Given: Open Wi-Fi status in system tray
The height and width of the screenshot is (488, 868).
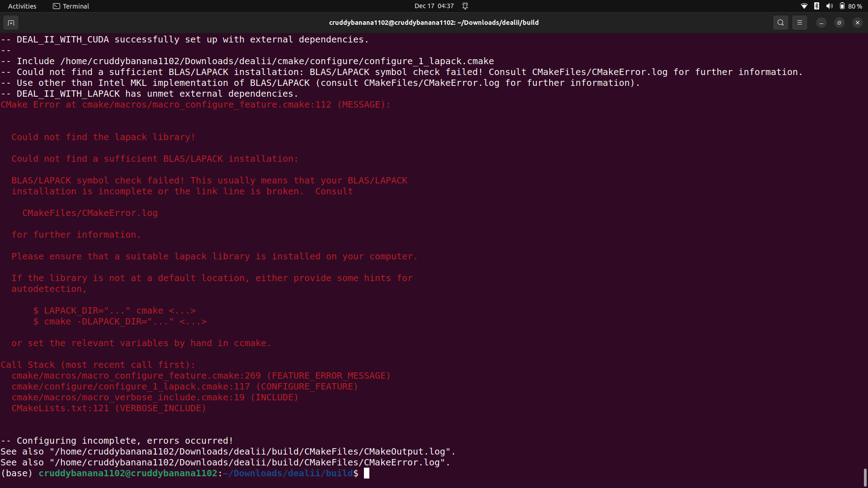Looking at the screenshot, I should [804, 6].
